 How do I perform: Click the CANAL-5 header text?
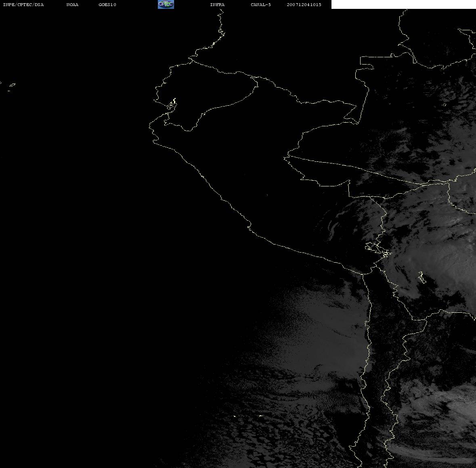(x=260, y=5)
